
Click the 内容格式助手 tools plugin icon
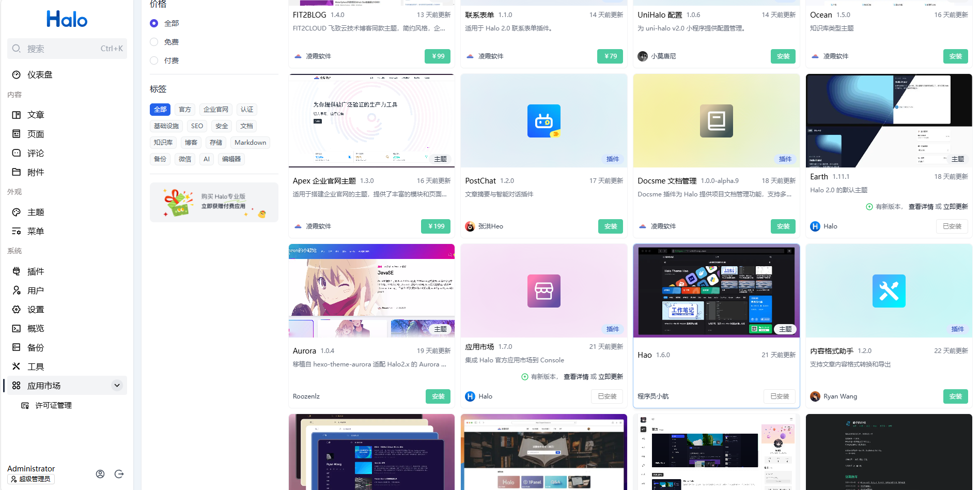point(889,291)
